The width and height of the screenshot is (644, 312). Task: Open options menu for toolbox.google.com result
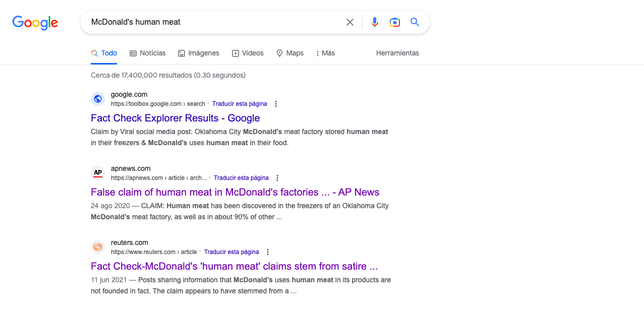276,104
